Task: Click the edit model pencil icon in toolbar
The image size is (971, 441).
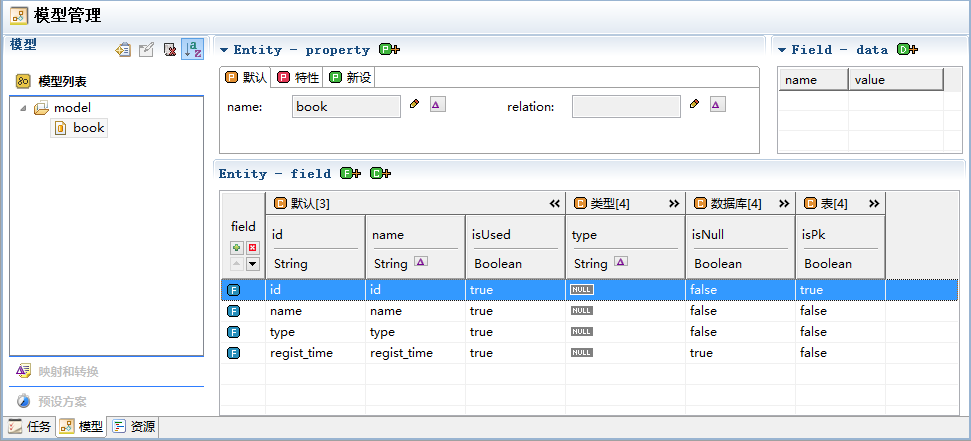Action: click(x=146, y=50)
